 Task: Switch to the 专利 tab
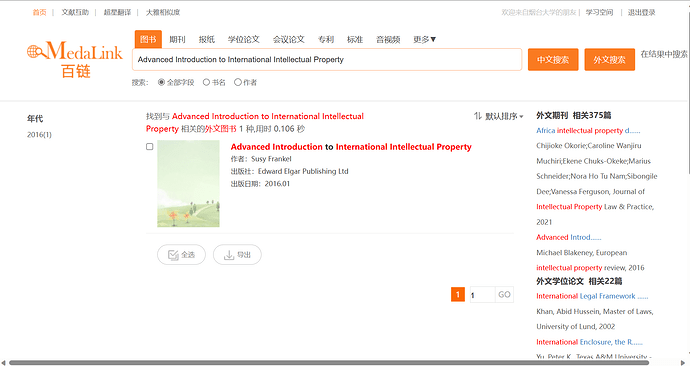coord(326,39)
